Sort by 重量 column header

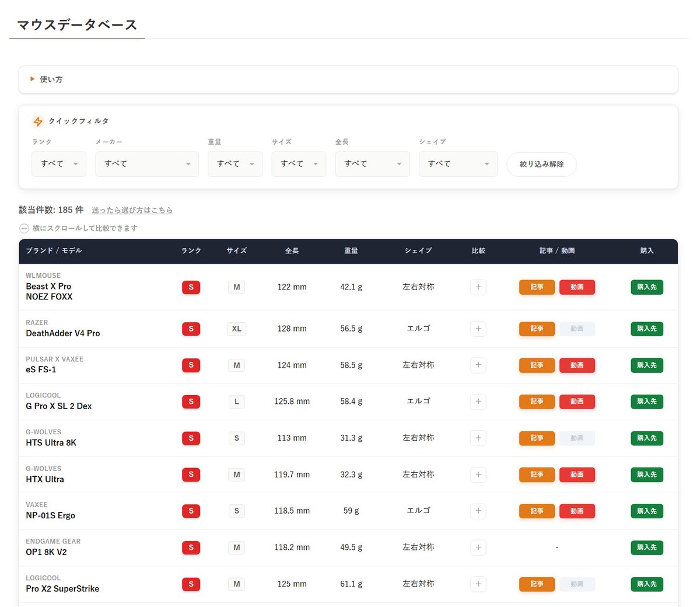click(x=351, y=251)
